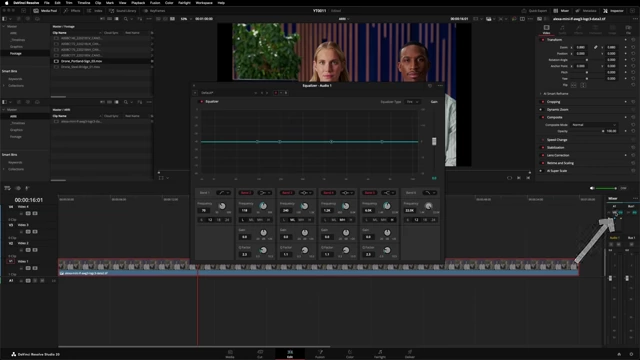Expand the Collections smart bin

[x=4, y=86]
